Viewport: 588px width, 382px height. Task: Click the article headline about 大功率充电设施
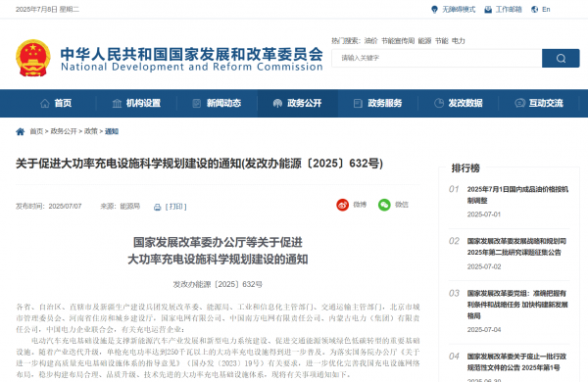pyautogui.click(x=200, y=164)
